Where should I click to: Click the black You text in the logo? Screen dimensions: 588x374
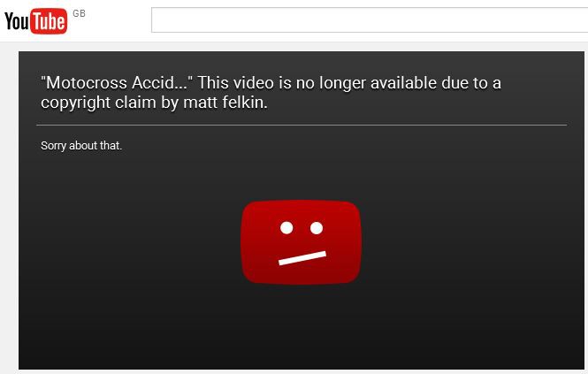[17, 21]
